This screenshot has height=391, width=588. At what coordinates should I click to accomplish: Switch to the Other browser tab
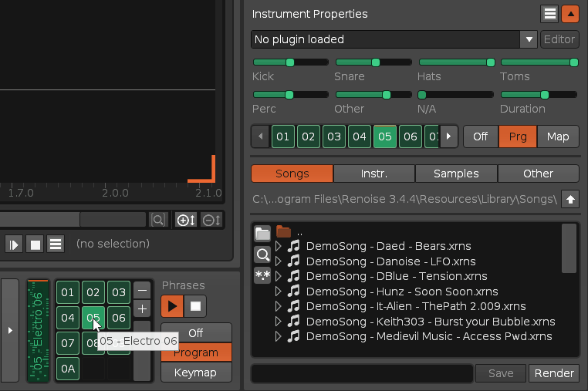(538, 174)
